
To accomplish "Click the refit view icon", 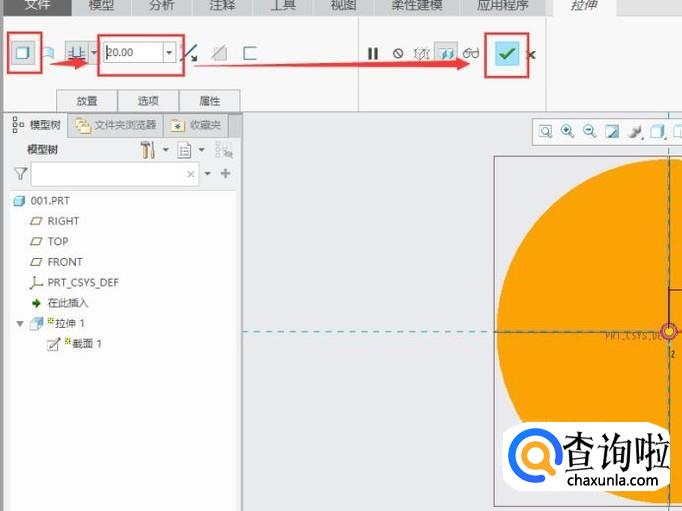I will [545, 131].
